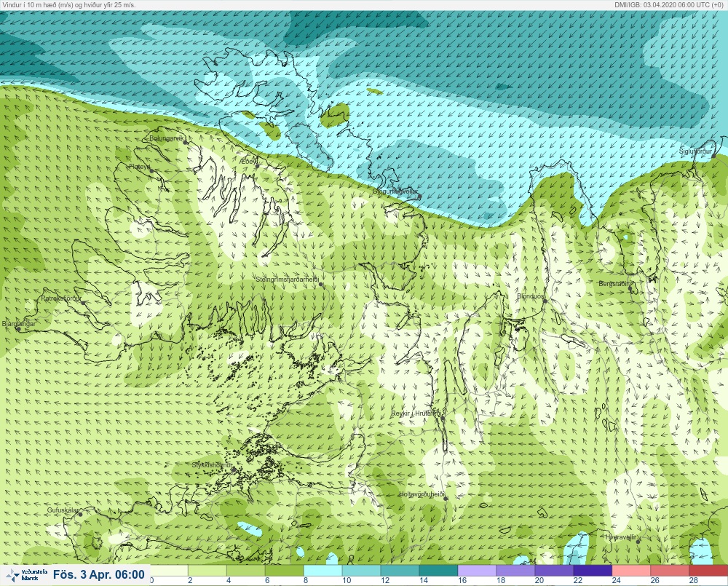This screenshot has height=586, width=728.
Task: Pick the above 28 m/s red swatch
Action: (708, 570)
